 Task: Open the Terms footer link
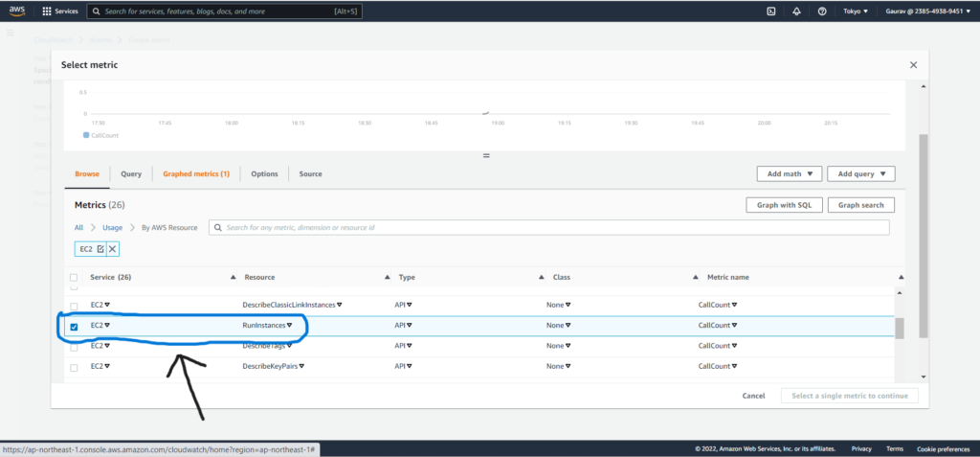895,449
